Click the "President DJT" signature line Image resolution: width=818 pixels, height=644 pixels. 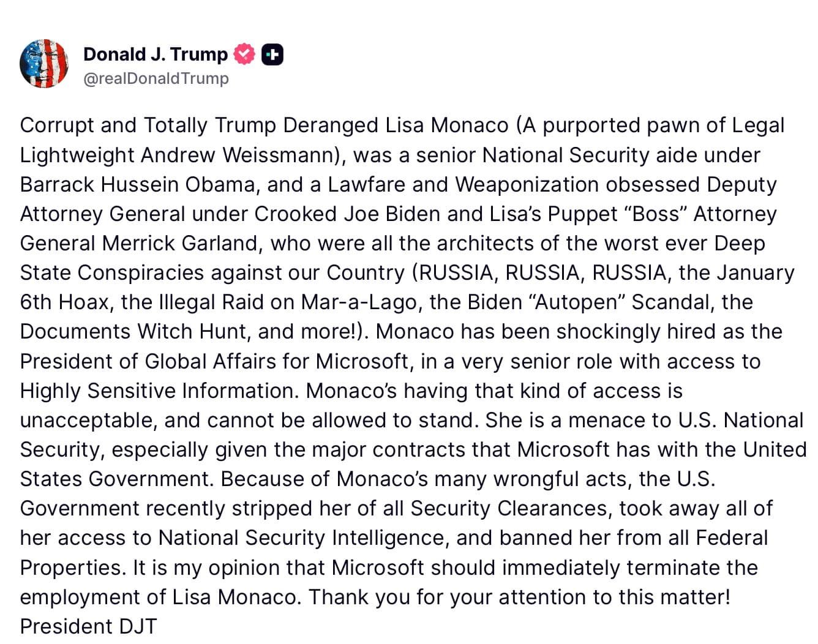click(x=88, y=626)
